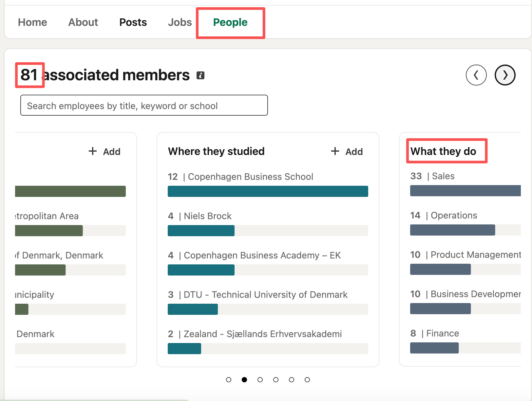Jump to third carousel page dot
The width and height of the screenshot is (532, 401).
tap(260, 380)
